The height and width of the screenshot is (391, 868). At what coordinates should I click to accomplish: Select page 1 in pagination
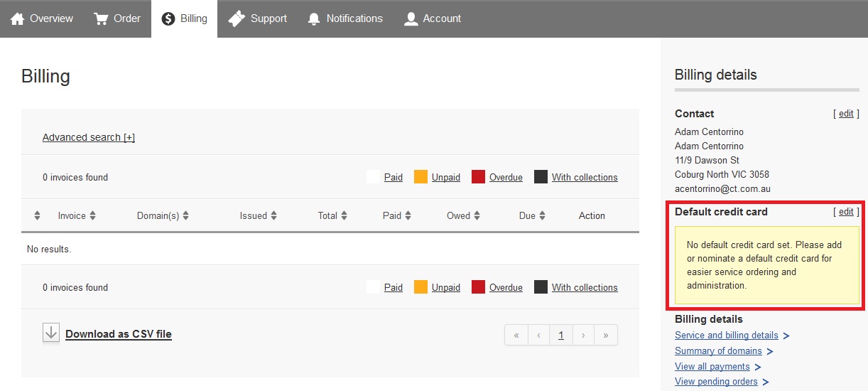point(561,335)
